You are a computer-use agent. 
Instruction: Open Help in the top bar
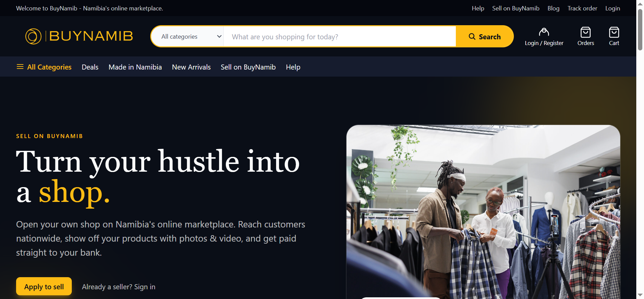coord(478,8)
